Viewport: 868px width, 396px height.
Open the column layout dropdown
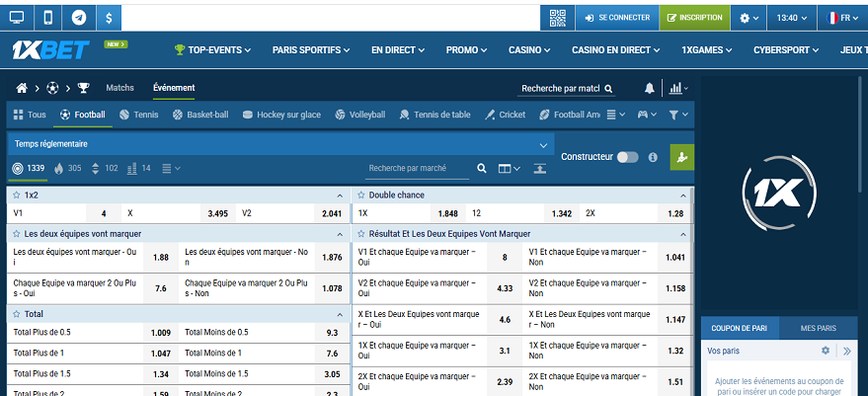tap(510, 168)
